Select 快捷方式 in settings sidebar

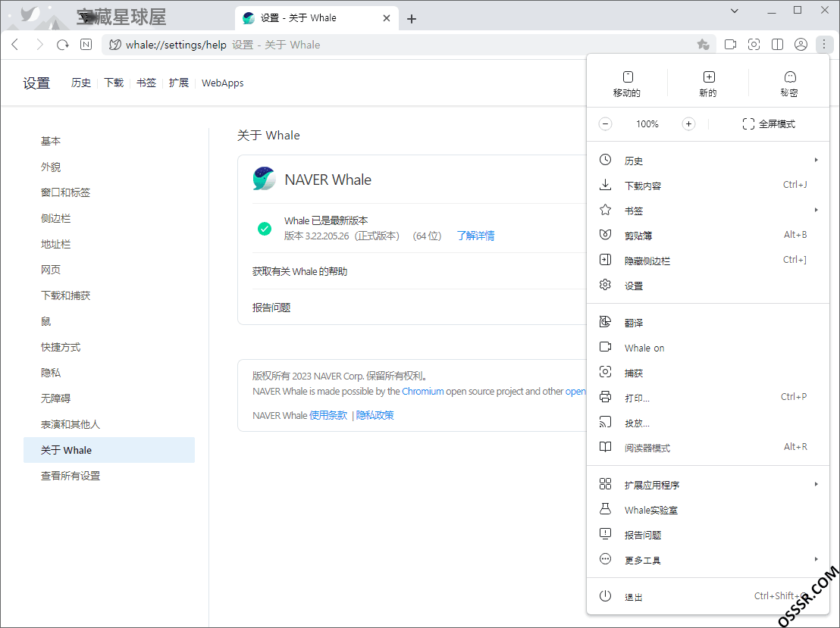coord(109,347)
